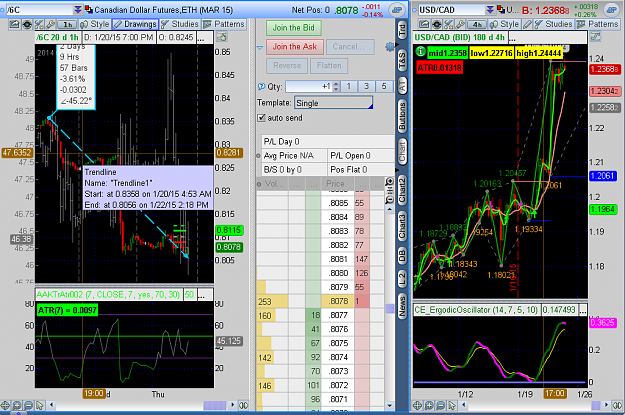Open share icon in /6C chart toolbar
Image resolution: width=625 pixels, height=415 pixels.
point(14,24)
